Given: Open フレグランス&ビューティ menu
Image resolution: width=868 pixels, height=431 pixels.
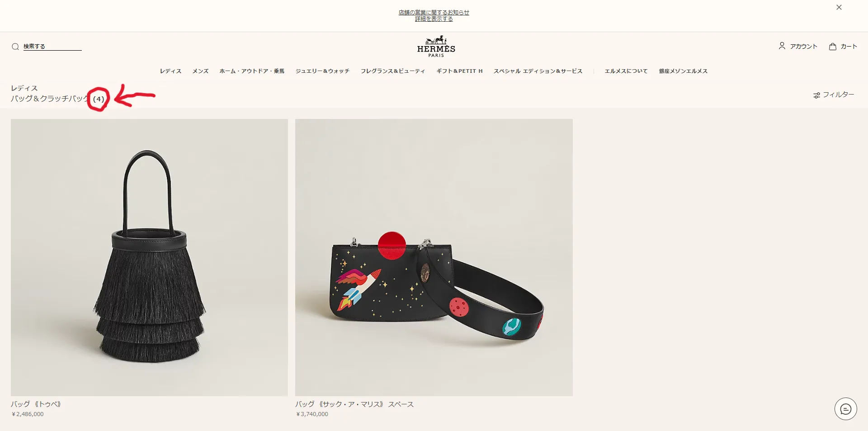Looking at the screenshot, I should click(x=393, y=71).
